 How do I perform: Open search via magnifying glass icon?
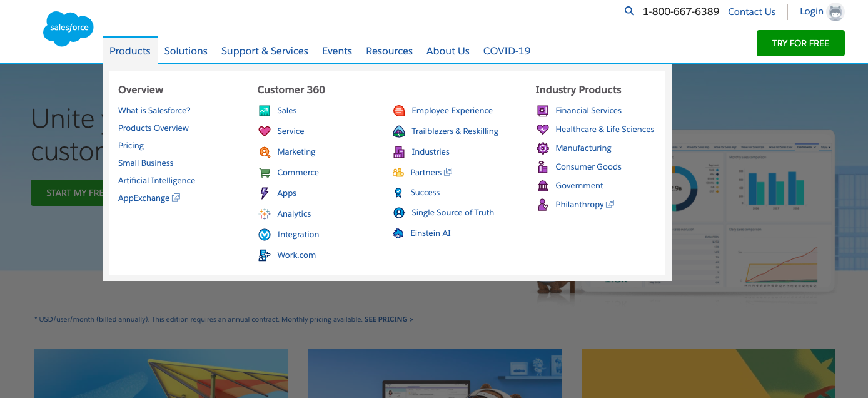629,11
